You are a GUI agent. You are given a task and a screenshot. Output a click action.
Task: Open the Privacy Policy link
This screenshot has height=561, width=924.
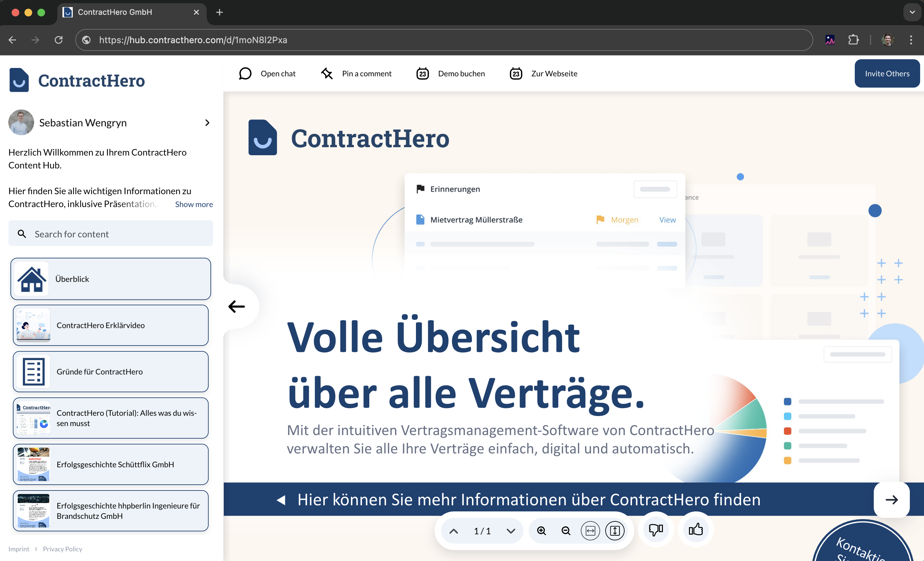click(x=62, y=549)
